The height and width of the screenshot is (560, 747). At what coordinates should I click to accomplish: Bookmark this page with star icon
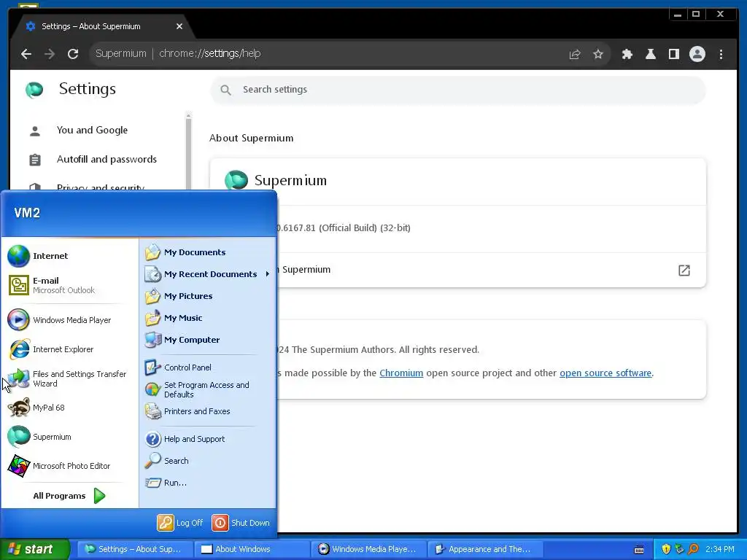pos(598,54)
